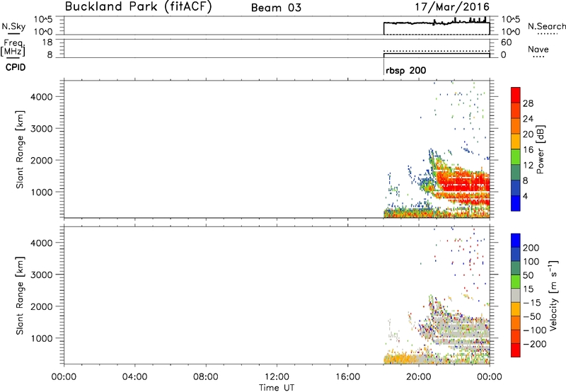The width and height of the screenshot is (566, 392).
Task: Click the 'Time UT' axis label
Action: tap(277, 387)
